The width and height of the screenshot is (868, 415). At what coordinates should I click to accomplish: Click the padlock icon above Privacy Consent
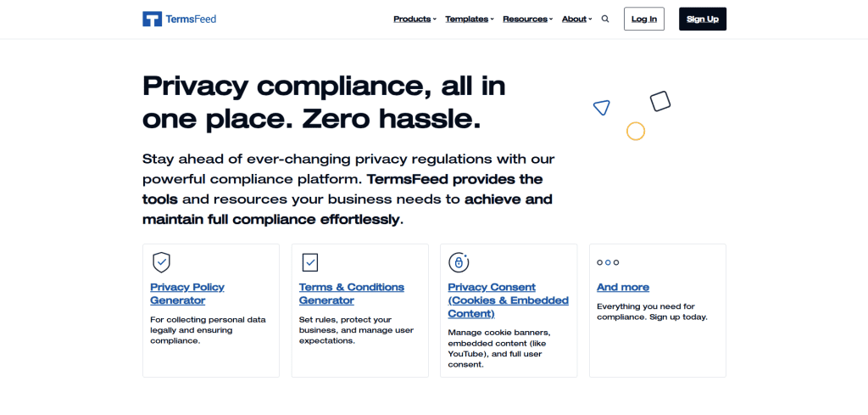pos(459,261)
